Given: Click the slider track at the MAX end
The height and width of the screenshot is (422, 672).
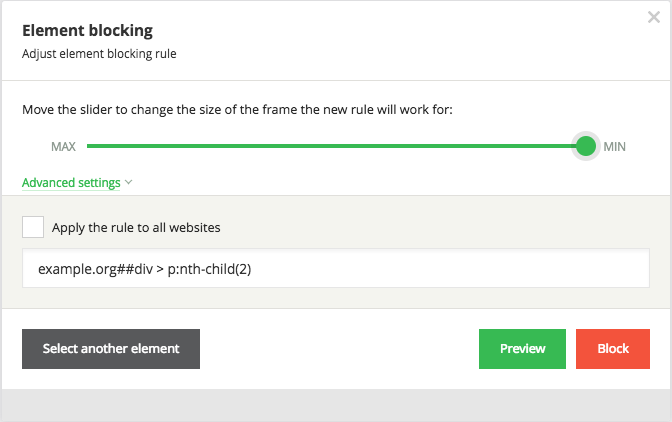Looking at the screenshot, I should click(91, 146).
